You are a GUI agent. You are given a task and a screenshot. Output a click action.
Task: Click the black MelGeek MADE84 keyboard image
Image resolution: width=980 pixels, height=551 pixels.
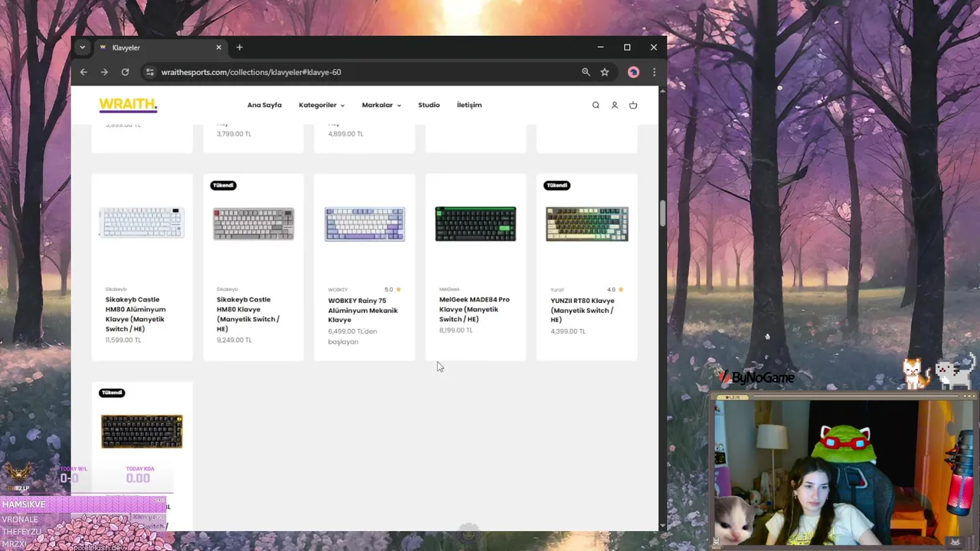pyautogui.click(x=475, y=223)
